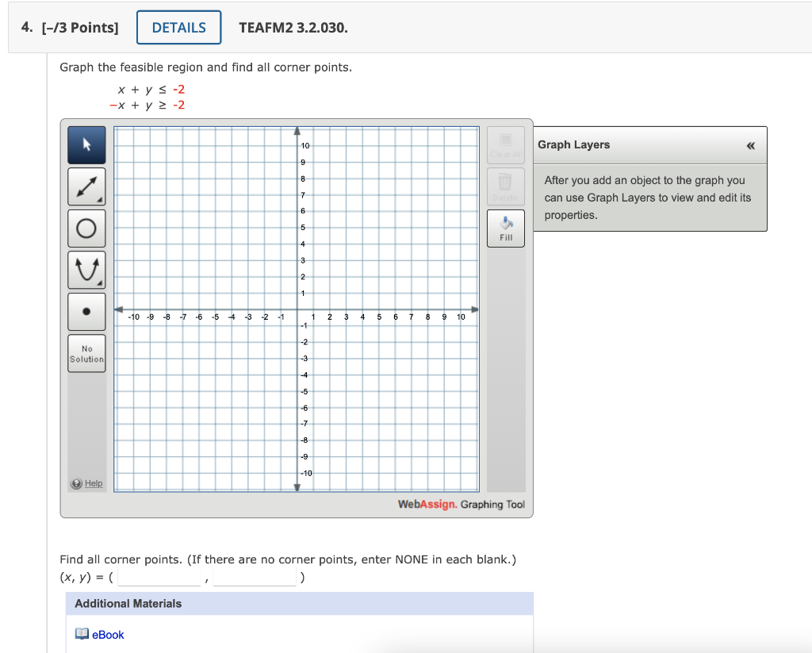Click the 10 label on the y-axis

coord(305,146)
